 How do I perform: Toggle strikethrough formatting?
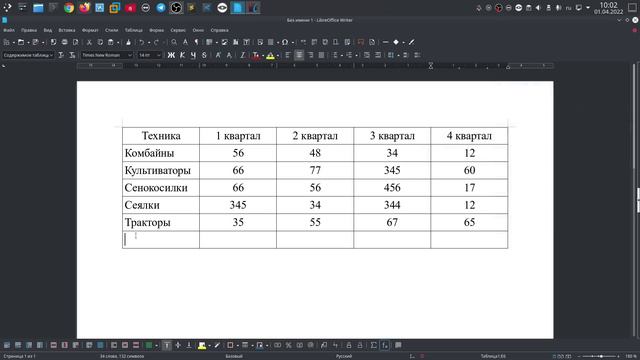coord(204,55)
